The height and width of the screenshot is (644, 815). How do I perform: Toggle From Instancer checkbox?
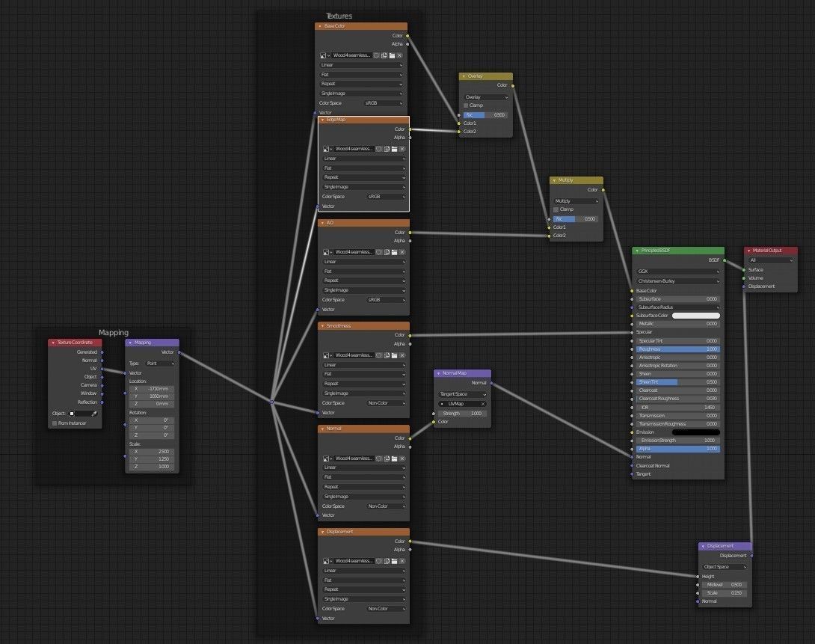[x=55, y=423]
